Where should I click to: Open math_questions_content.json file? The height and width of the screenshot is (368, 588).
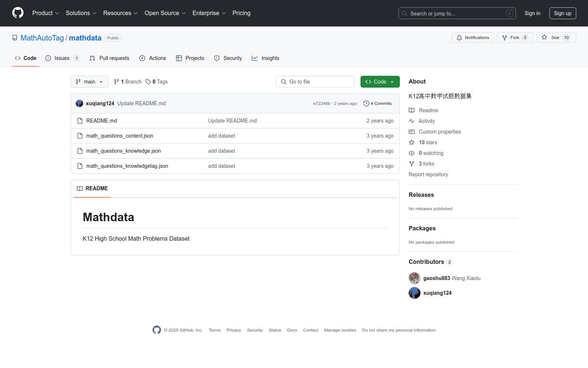(x=120, y=136)
